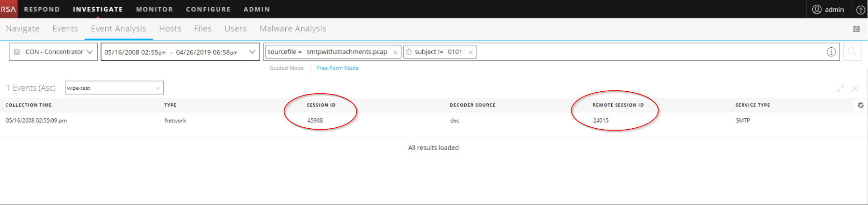Switch to the Event Analysis tab
Image resolution: width=868 pixels, height=205 pixels.
point(118,29)
